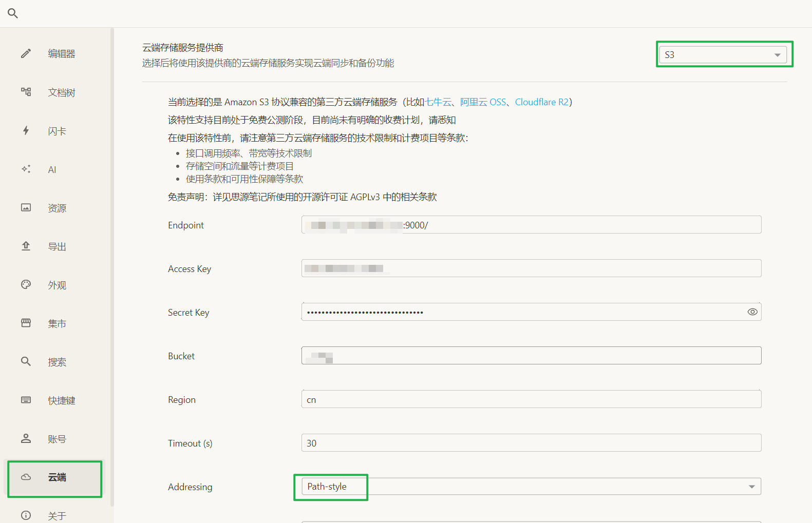Viewport: 812px width, 523px height.
Task: Go to the 账号 settings tab
Action: click(x=54, y=438)
